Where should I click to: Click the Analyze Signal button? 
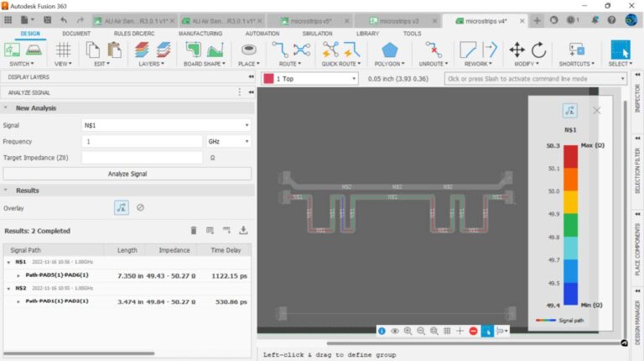pyautogui.click(x=127, y=174)
